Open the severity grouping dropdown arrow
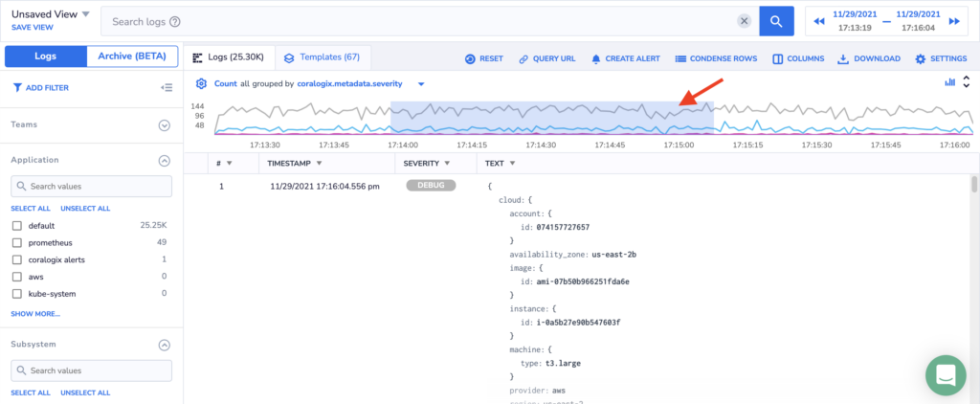 [x=421, y=84]
